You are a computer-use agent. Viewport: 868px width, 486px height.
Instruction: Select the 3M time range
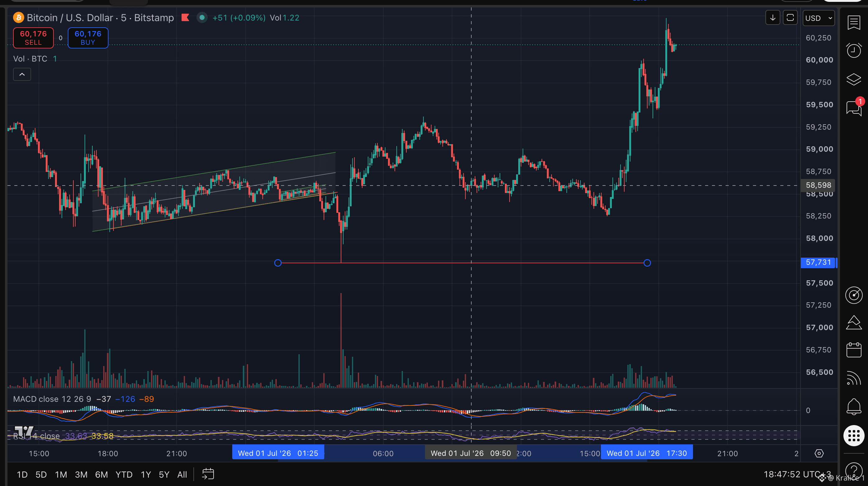point(81,475)
